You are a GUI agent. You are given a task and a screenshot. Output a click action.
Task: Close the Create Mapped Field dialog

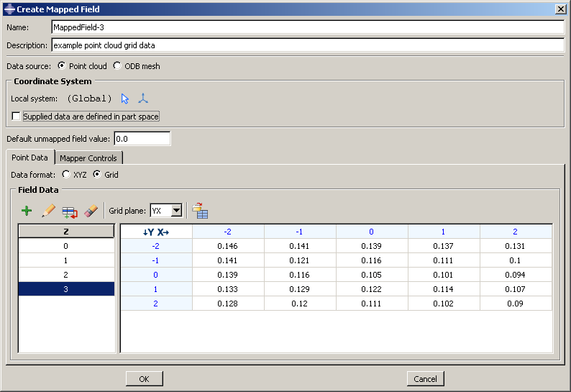tap(560, 9)
